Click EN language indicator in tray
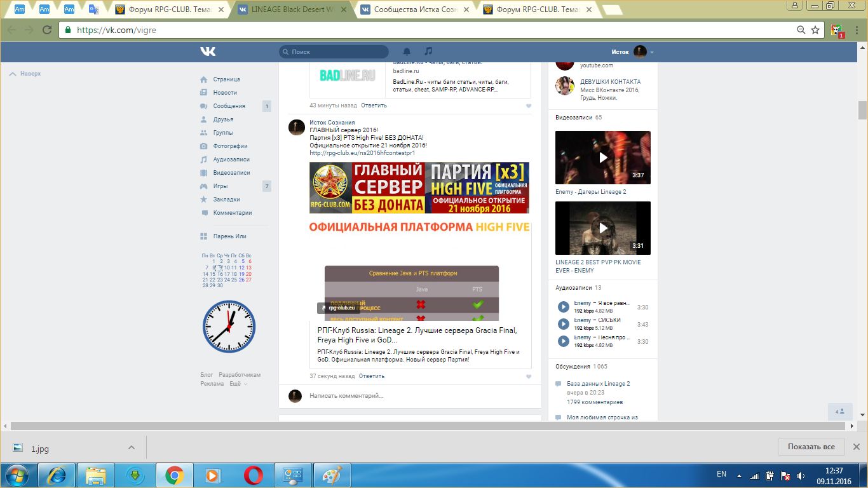Viewport: 868px width, 488px height. tap(721, 474)
